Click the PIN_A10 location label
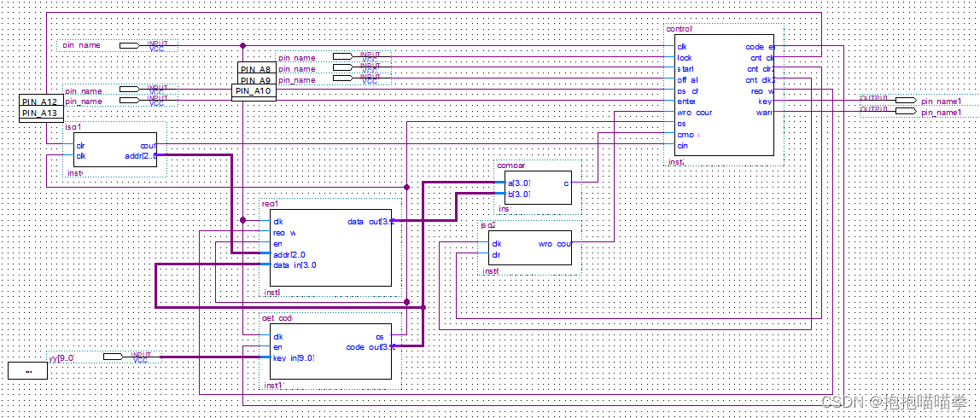Screen dimensions: 980x418 coord(254,92)
